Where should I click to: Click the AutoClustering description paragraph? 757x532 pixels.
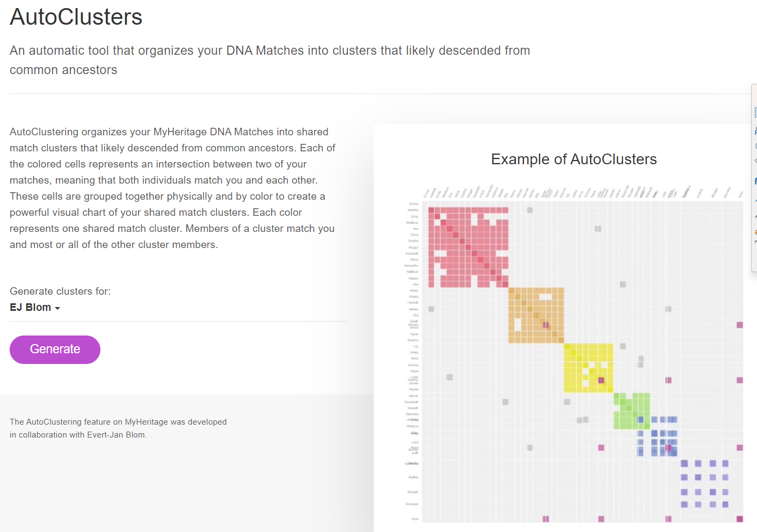point(173,188)
